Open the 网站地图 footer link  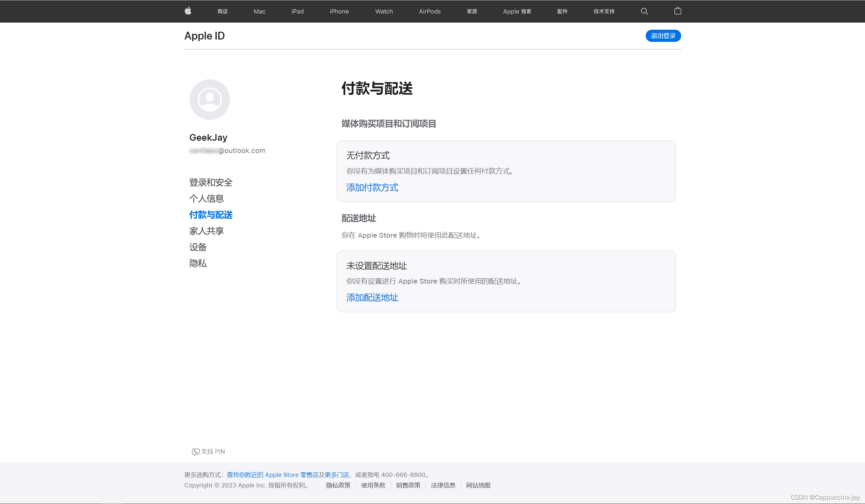click(478, 485)
